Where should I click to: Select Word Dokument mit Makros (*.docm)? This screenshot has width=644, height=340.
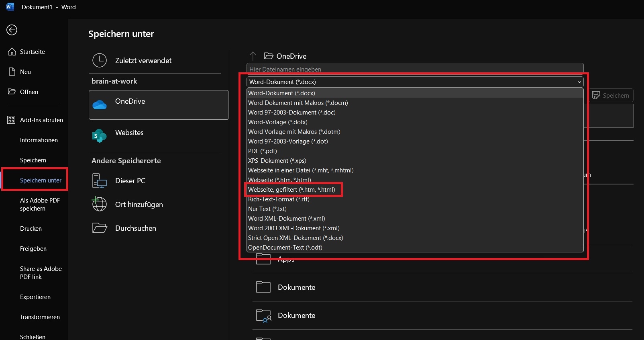[415, 102]
